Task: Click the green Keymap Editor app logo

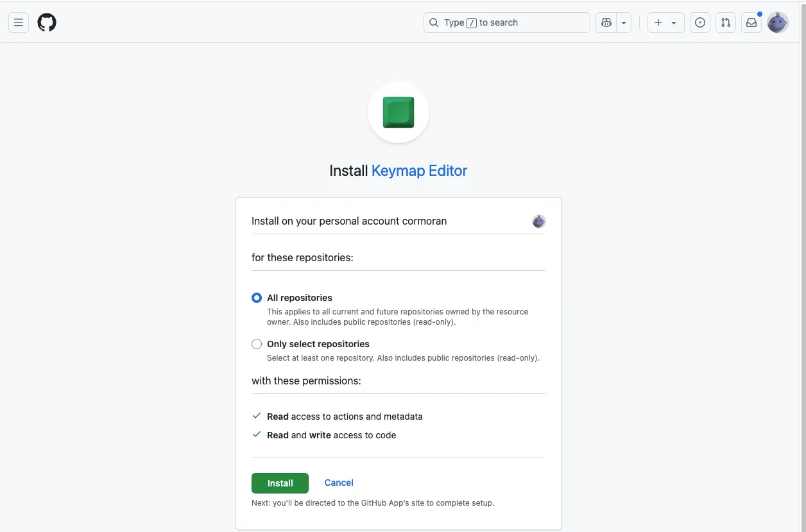Action: [399, 112]
